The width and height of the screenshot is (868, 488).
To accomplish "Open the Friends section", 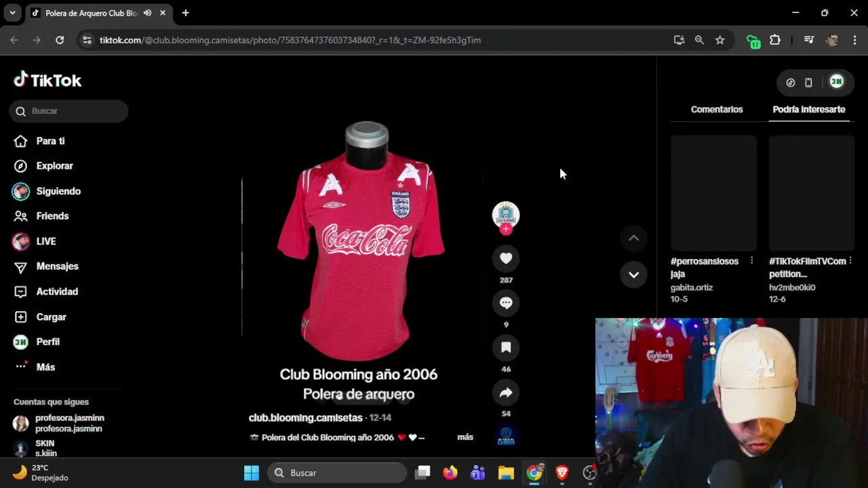I will click(x=41, y=216).
